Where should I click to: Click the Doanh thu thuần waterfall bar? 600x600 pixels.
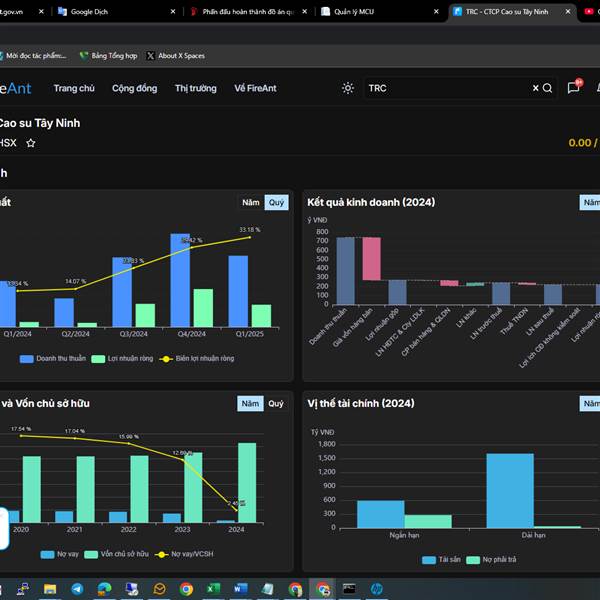[346, 271]
